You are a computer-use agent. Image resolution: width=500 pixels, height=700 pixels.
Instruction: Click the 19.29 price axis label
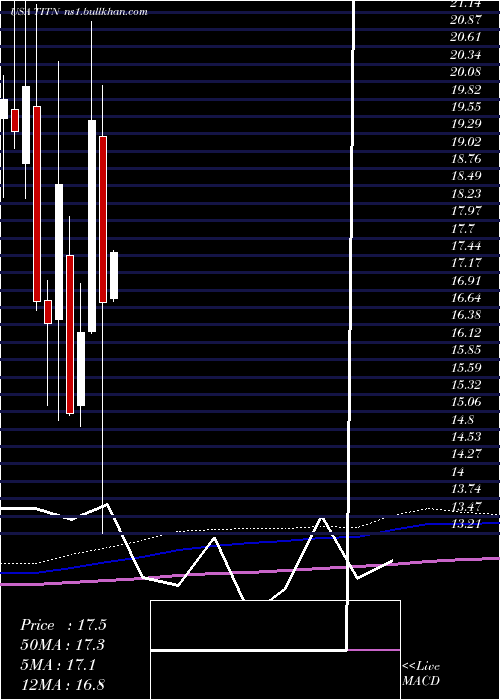pos(466,124)
